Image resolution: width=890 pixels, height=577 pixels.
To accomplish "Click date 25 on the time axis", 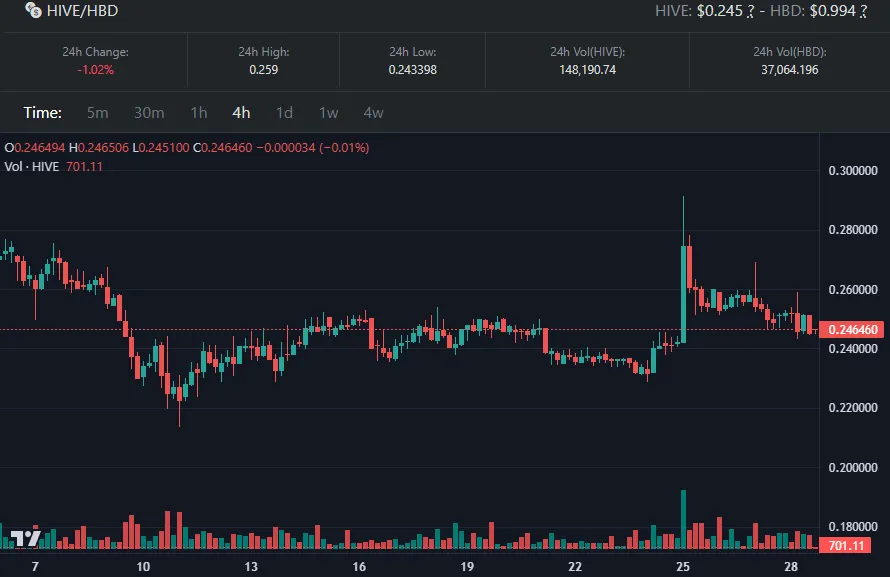I will coord(683,566).
